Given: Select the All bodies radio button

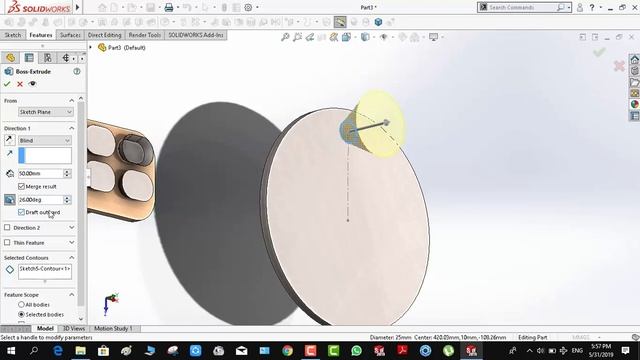Looking at the screenshot, I should click(21, 304).
